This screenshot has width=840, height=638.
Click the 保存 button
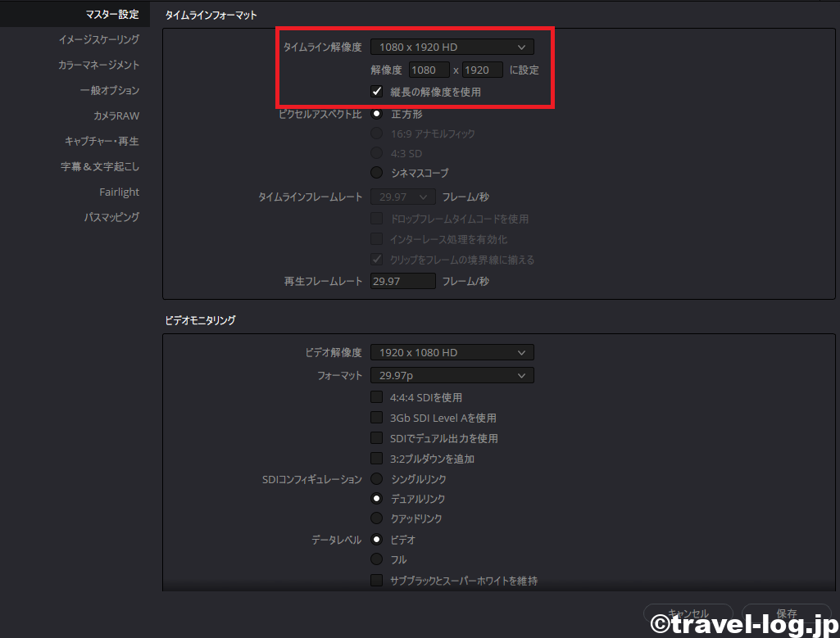tap(786, 613)
